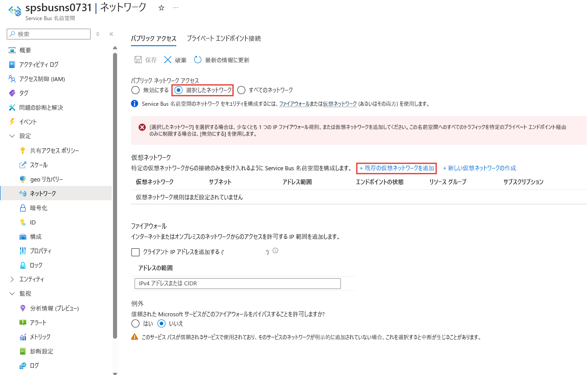Click 既存の仮想ネットワークを追加 link
Screen dimensions: 588x375
pos(396,168)
